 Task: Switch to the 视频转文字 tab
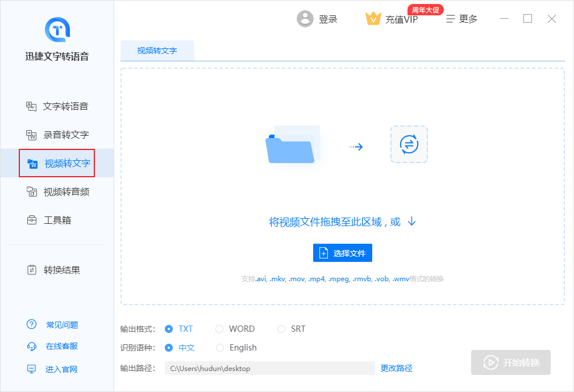tap(157, 51)
